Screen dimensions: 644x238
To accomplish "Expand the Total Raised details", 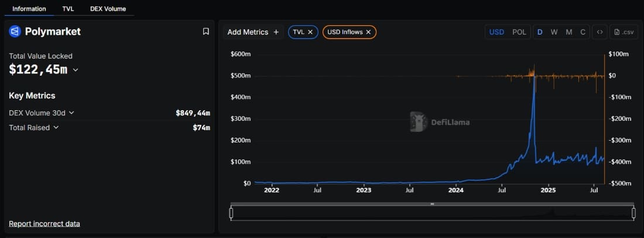I will pos(56,127).
